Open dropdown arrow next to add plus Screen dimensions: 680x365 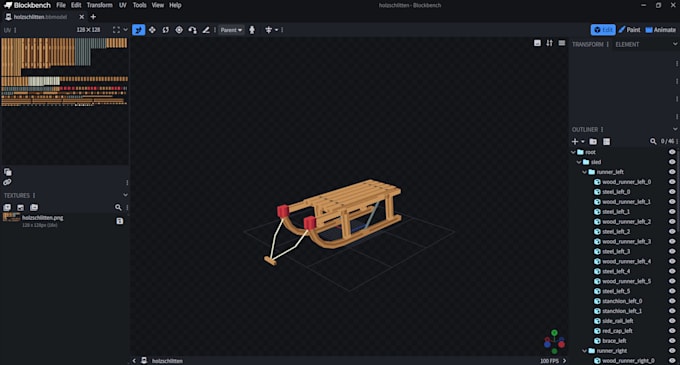[x=583, y=142]
